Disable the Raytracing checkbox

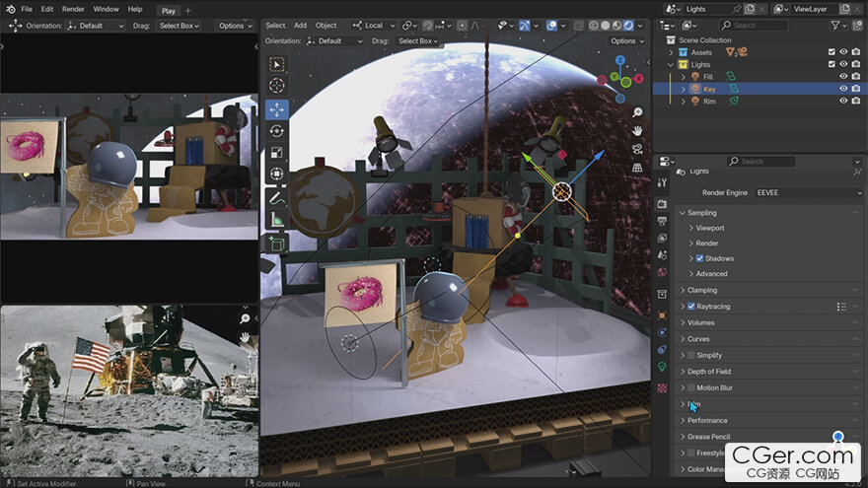click(690, 306)
